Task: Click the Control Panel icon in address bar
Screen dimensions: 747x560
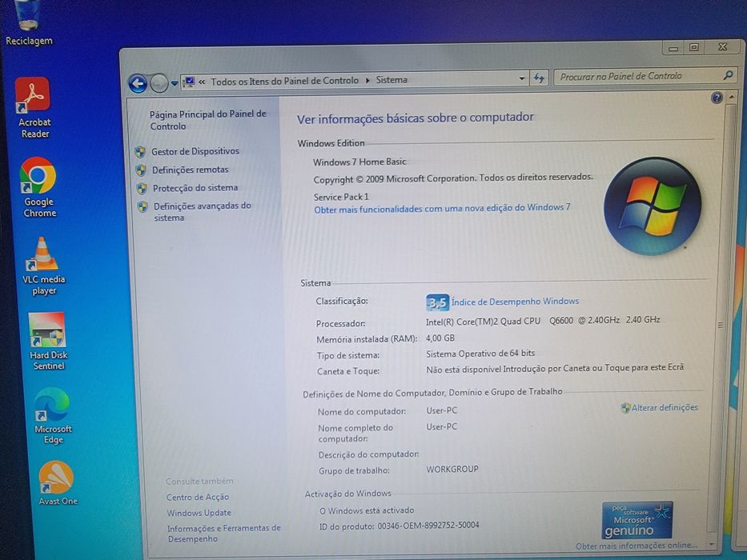Action: [189, 82]
